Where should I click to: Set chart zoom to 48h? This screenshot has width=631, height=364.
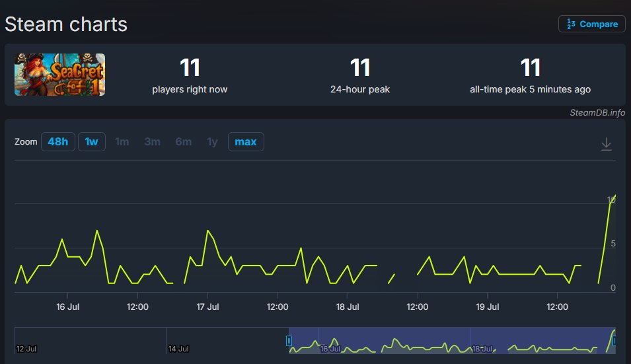tap(58, 141)
